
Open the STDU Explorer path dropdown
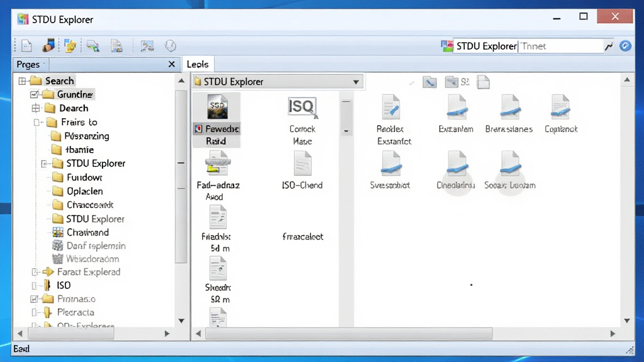[x=356, y=82]
